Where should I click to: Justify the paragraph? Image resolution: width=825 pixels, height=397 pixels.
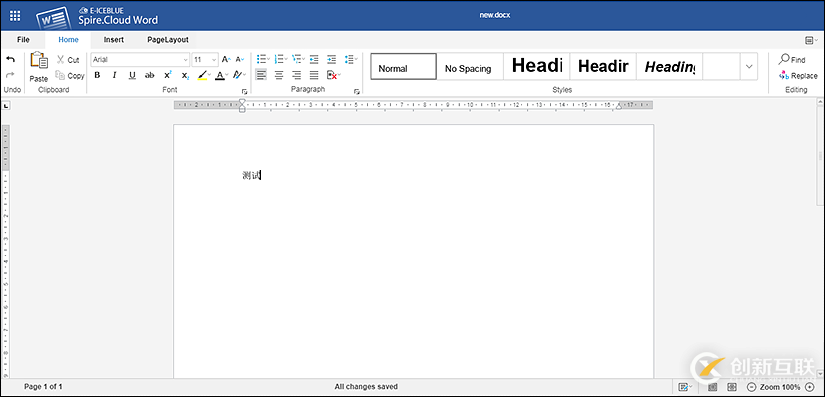coord(314,75)
